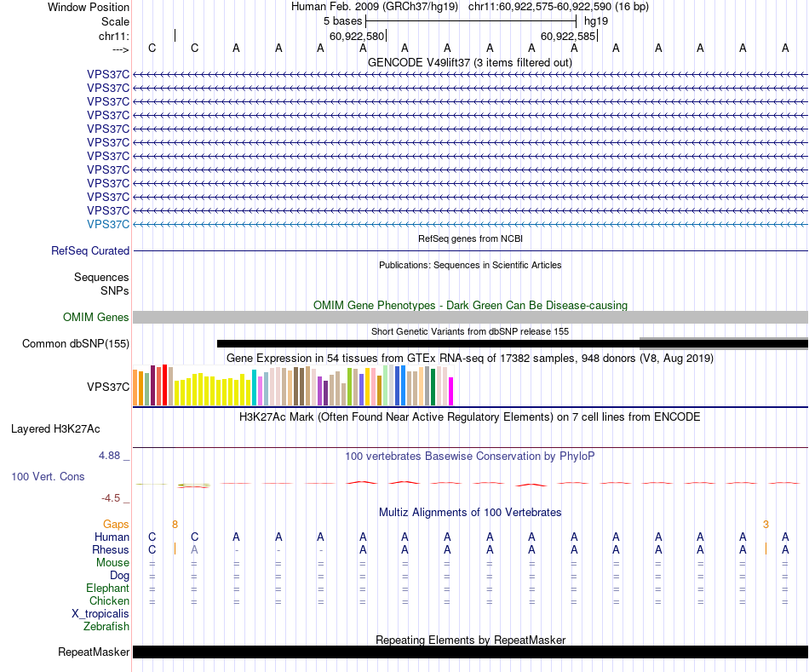Open 100 vertebrates Basewise Conservation title
The height and width of the screenshot is (672, 809).
470,457
